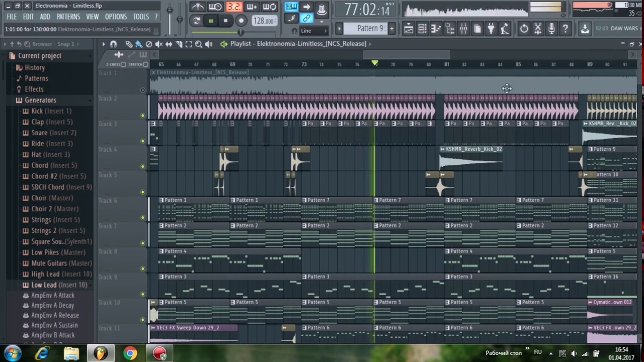
Task: Toggle the countdown before recording button
Action: click(233, 7)
